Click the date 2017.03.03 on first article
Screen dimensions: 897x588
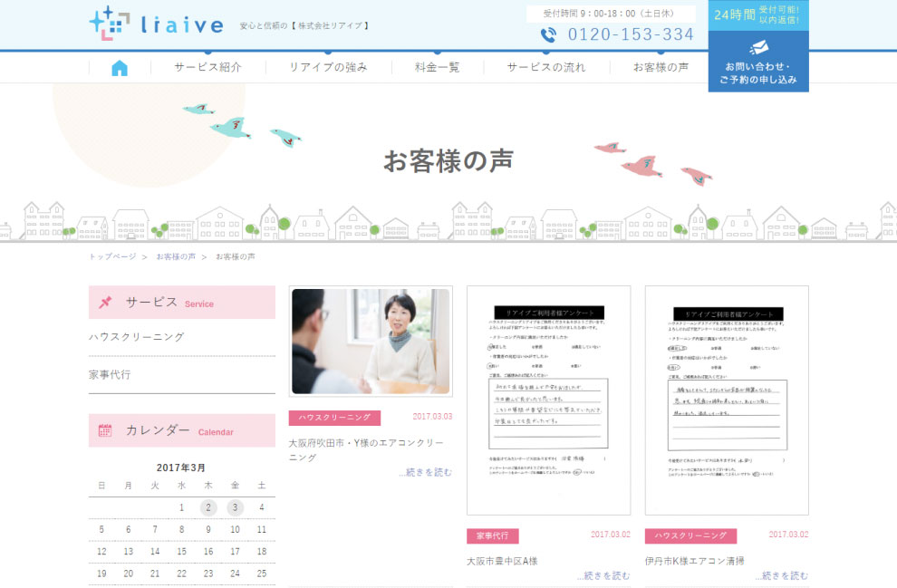[x=432, y=417]
